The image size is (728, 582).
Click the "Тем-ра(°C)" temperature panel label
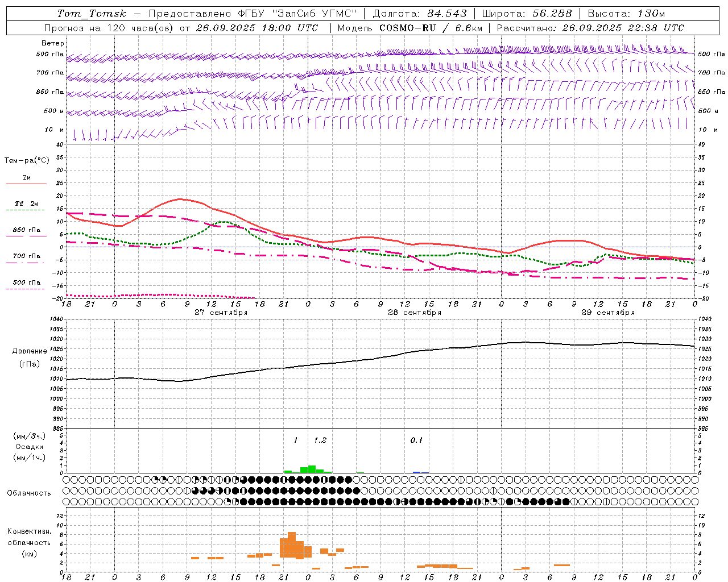click(x=27, y=160)
